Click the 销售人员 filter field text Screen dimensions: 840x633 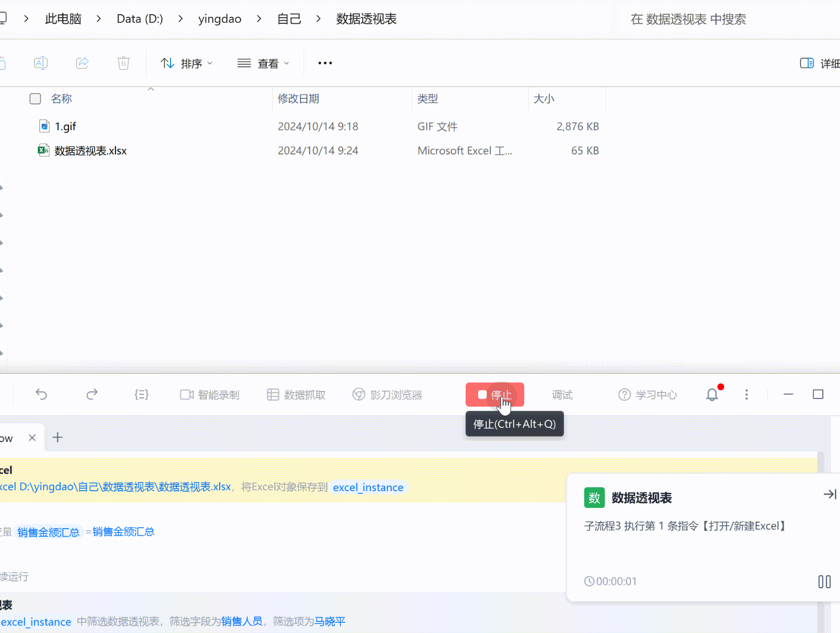coord(242,621)
